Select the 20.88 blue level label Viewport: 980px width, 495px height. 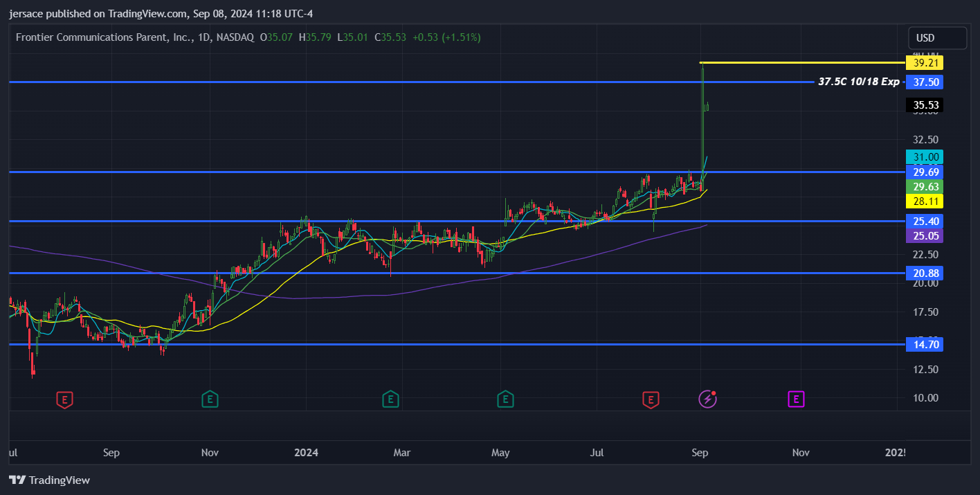925,273
